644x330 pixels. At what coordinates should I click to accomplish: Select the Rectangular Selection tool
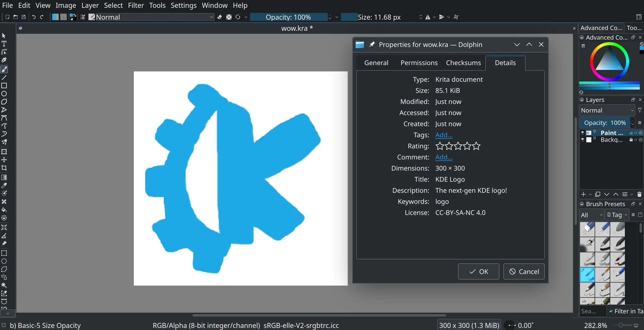point(4,253)
